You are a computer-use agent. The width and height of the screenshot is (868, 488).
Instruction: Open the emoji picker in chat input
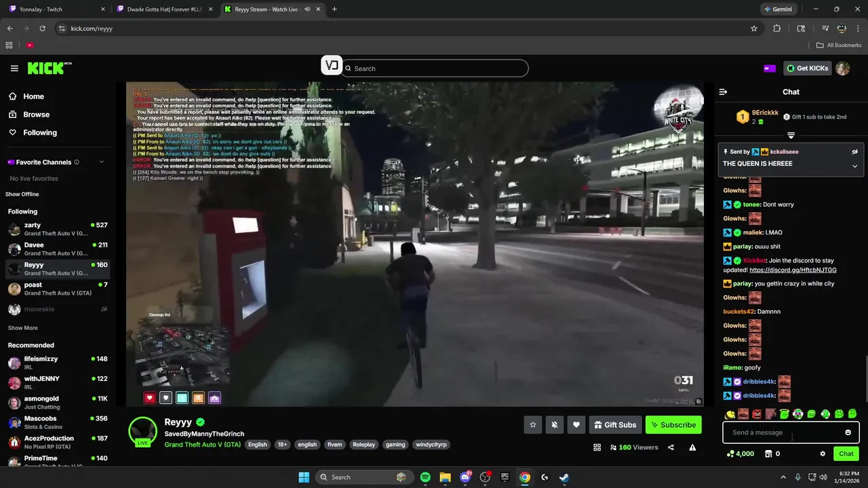tap(848, 432)
